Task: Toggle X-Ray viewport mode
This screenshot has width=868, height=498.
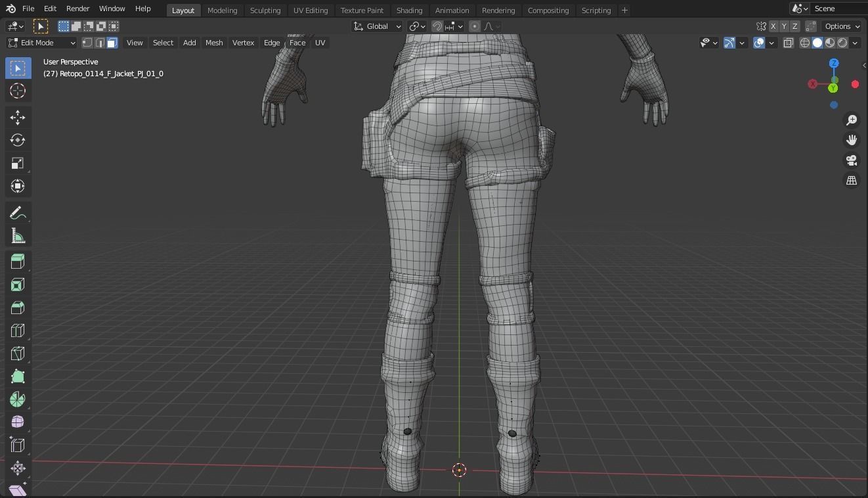Action: pyautogui.click(x=789, y=43)
